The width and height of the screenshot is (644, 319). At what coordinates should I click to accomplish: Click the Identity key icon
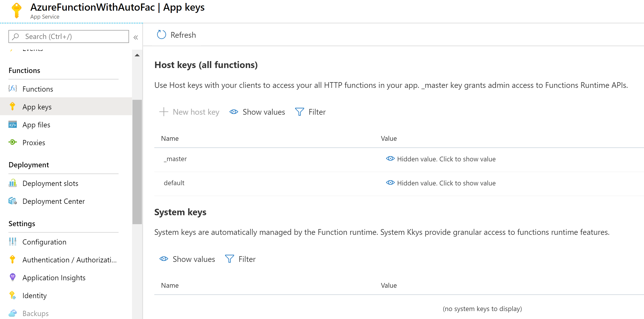point(12,295)
